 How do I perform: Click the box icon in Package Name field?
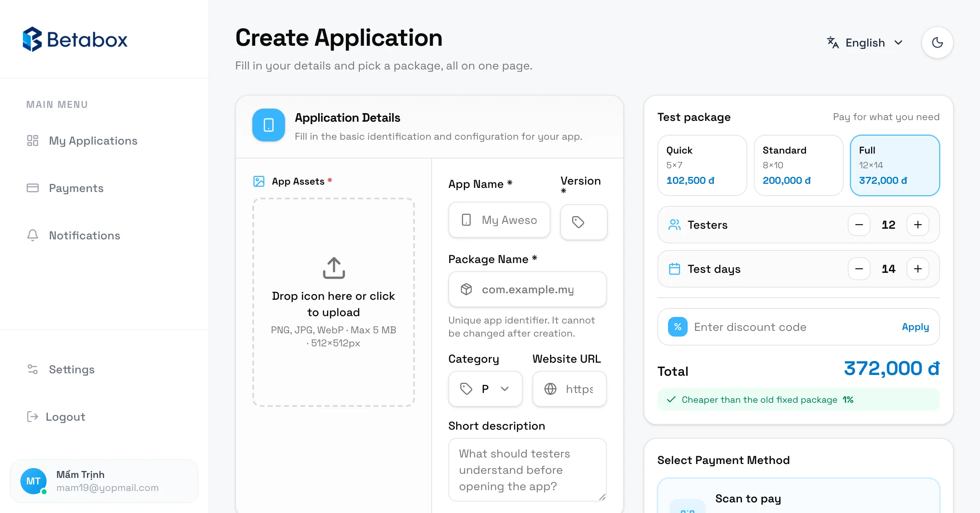click(466, 289)
